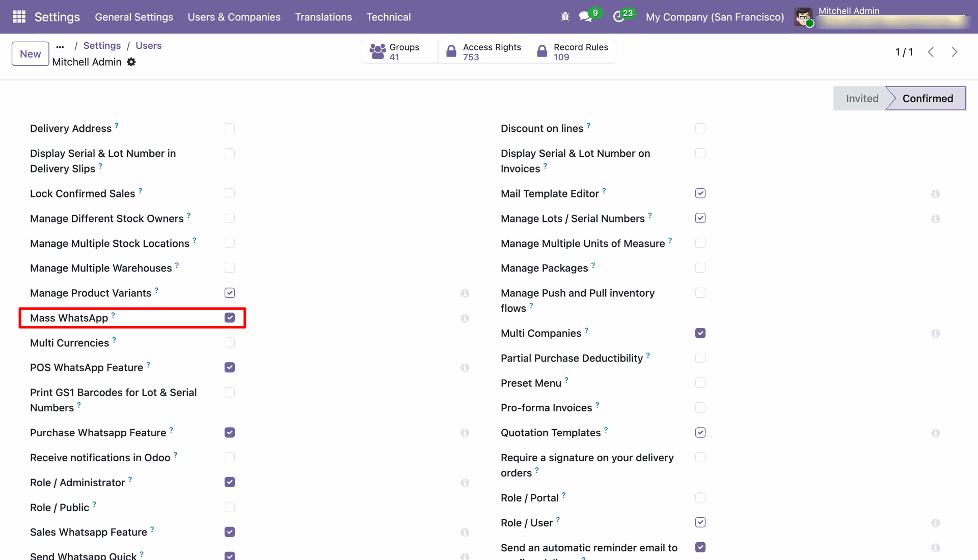Click help question mark next to Preset Menu

pyautogui.click(x=566, y=380)
